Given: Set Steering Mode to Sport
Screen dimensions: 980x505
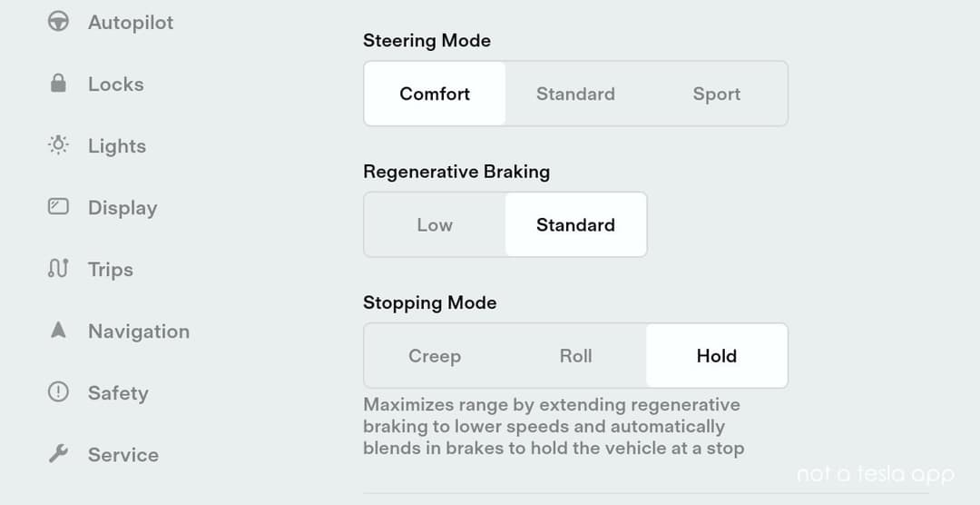Looking at the screenshot, I should 717,94.
